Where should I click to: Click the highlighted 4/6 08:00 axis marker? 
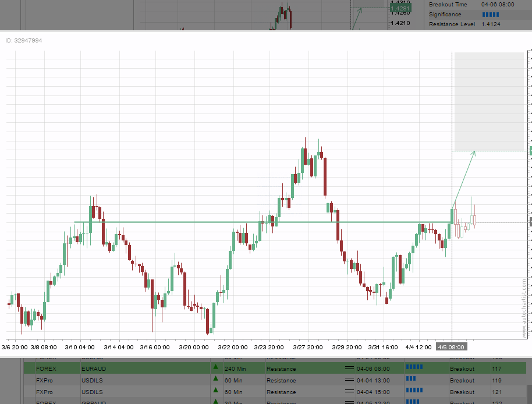coord(451,347)
